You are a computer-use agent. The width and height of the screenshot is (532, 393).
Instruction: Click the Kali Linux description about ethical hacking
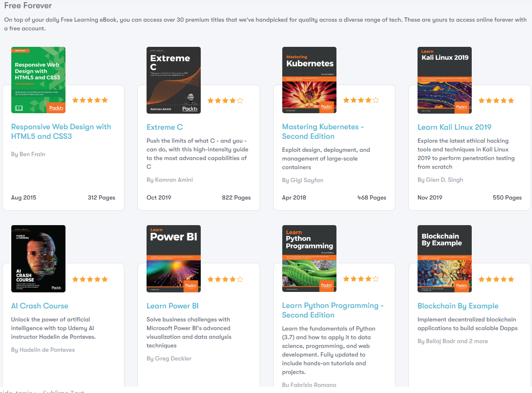click(x=466, y=154)
